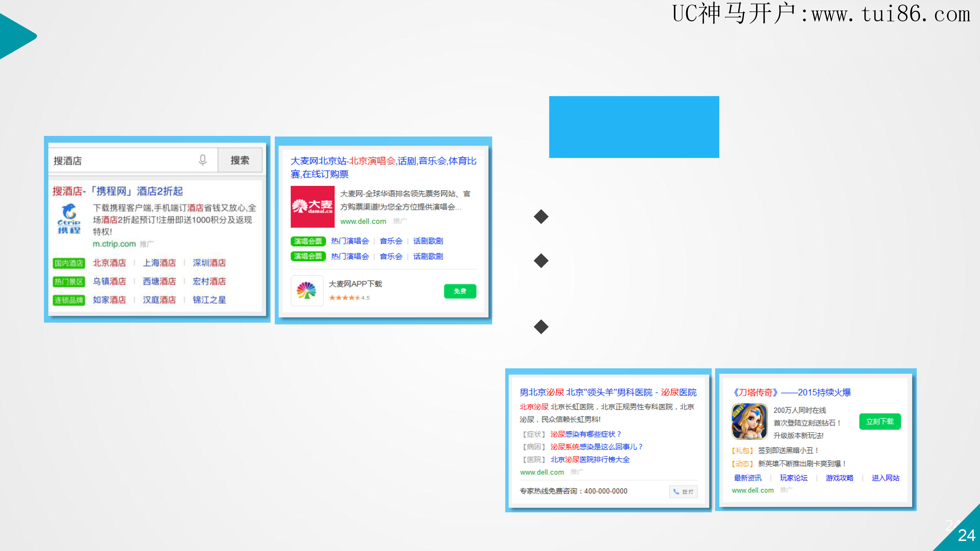980x551 pixels.
Task: Open the 游戏攻略 link
Action: click(x=840, y=478)
